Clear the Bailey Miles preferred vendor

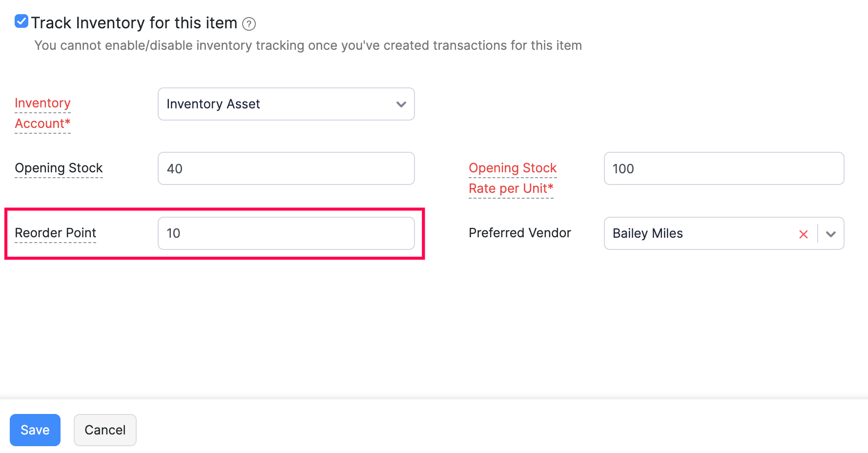803,234
